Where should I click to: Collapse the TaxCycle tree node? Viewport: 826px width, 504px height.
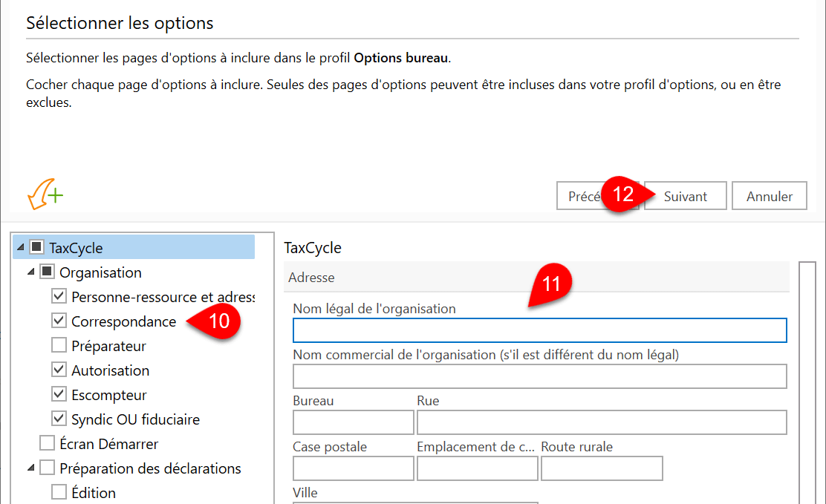[x=21, y=247]
